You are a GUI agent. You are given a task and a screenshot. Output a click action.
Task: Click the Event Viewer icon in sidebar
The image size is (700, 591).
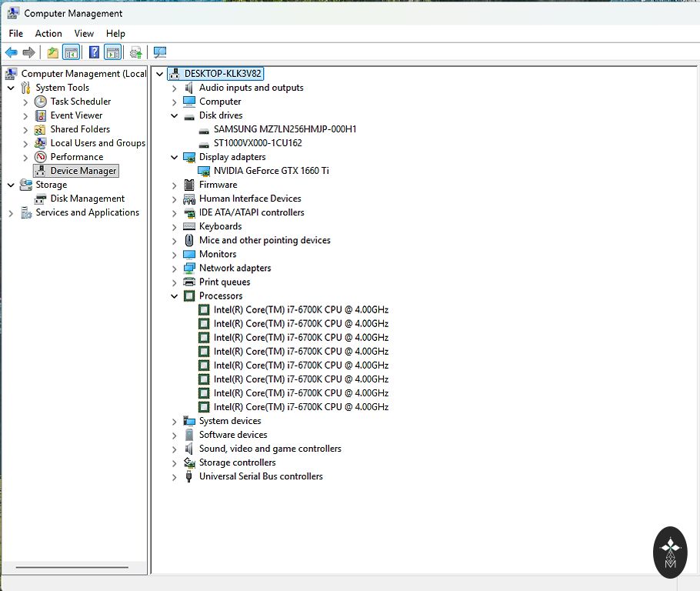pyautogui.click(x=41, y=115)
